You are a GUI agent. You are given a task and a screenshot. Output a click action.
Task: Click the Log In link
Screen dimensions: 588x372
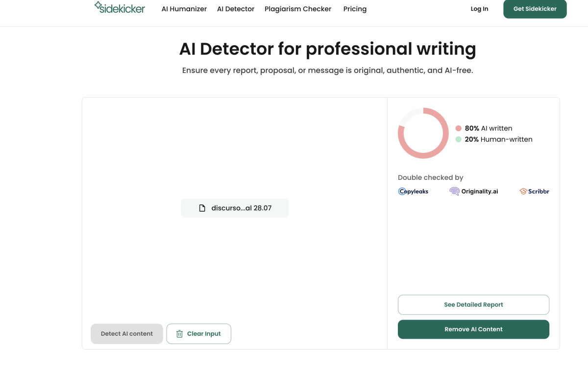tap(479, 9)
